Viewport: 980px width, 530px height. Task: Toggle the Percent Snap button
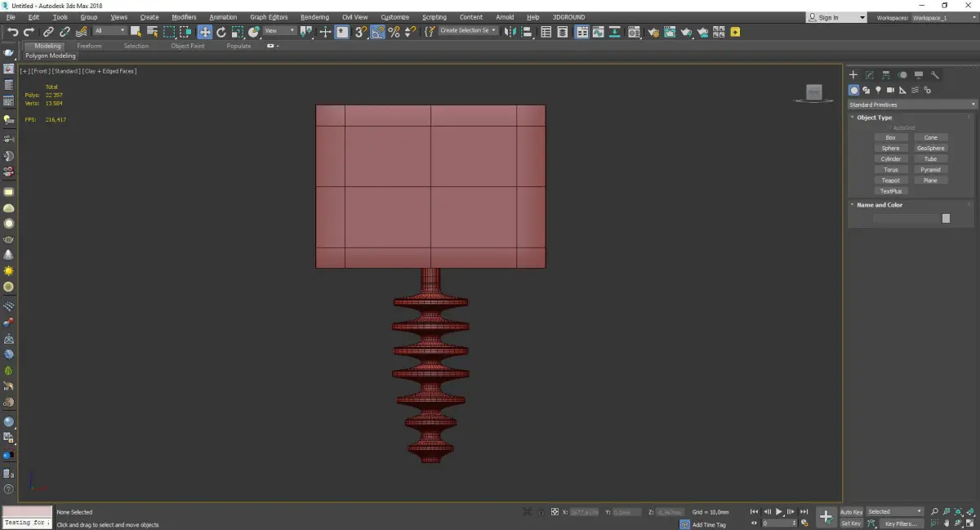point(394,32)
